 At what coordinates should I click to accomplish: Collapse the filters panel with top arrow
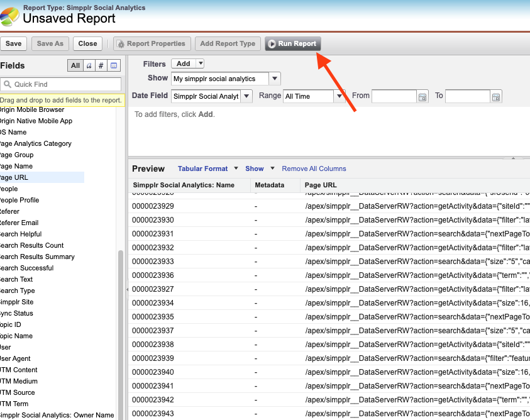coord(513,158)
